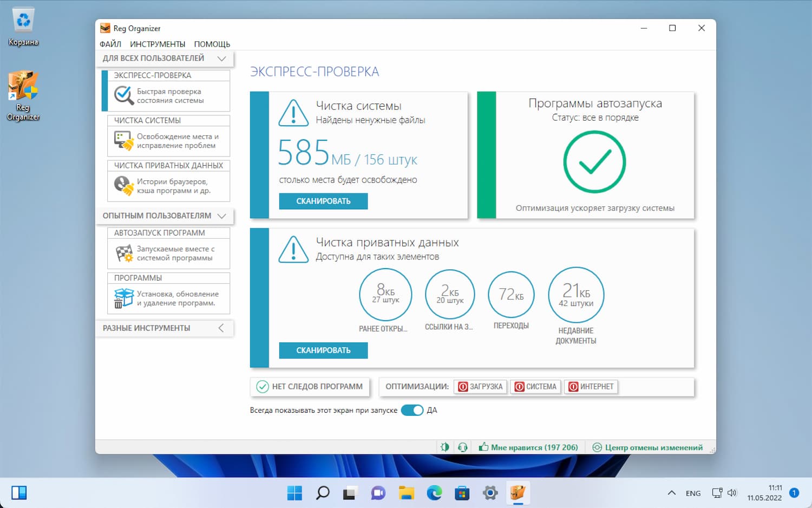Select the ЭКСПРЕСС-ПРОВЕРКА magnifier checkmark icon
This screenshot has width=812, height=508.
124,95
